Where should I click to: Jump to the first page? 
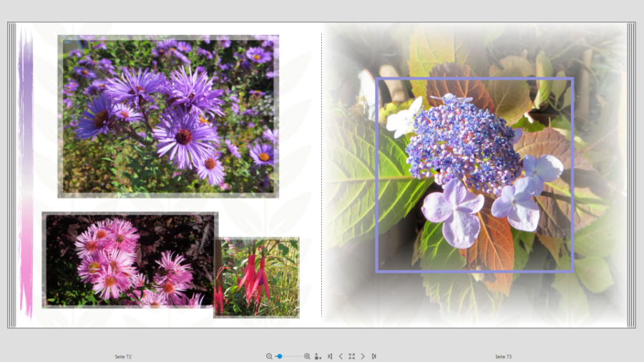pos(330,356)
